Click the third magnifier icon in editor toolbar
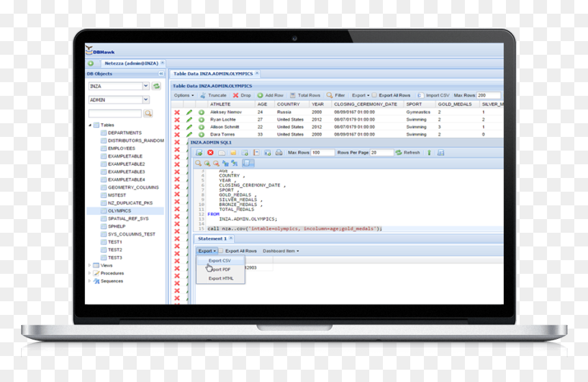Screen dimensions: 588x382 216,163
